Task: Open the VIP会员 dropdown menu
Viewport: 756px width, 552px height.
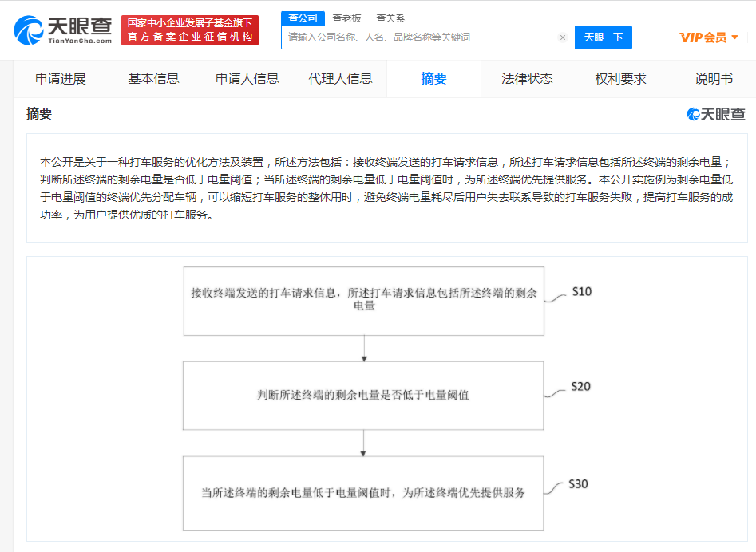Action: [707, 37]
